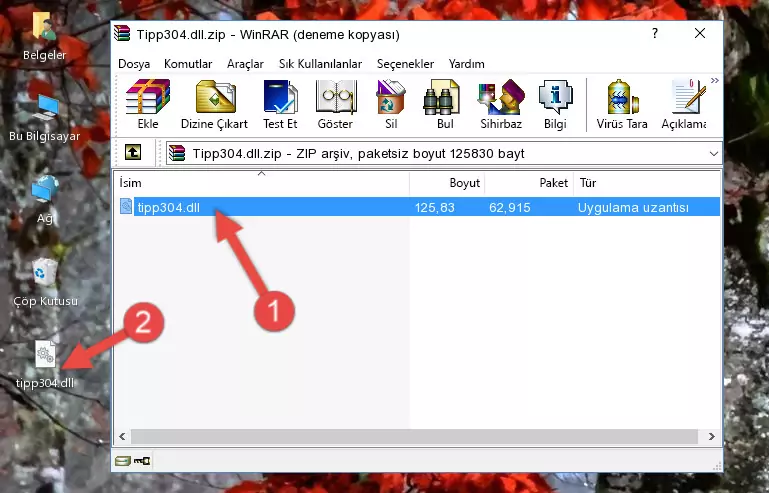Click the drive icon in status bar
The height and width of the screenshot is (493, 769).
click(x=123, y=460)
